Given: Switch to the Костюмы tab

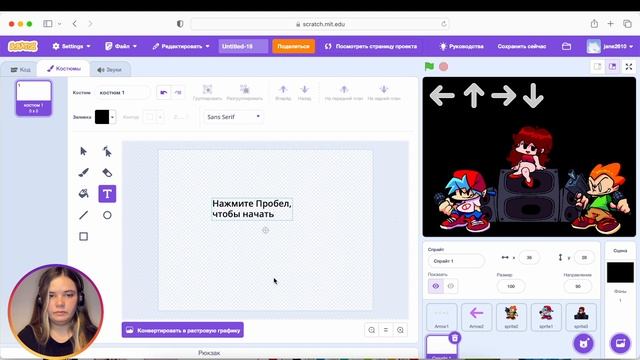Looking at the screenshot, I should coord(64,69).
